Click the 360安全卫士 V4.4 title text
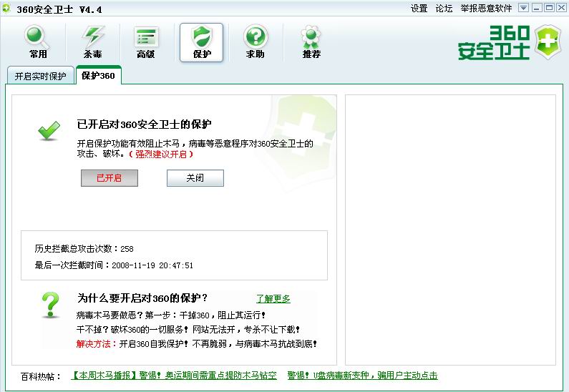 point(59,9)
